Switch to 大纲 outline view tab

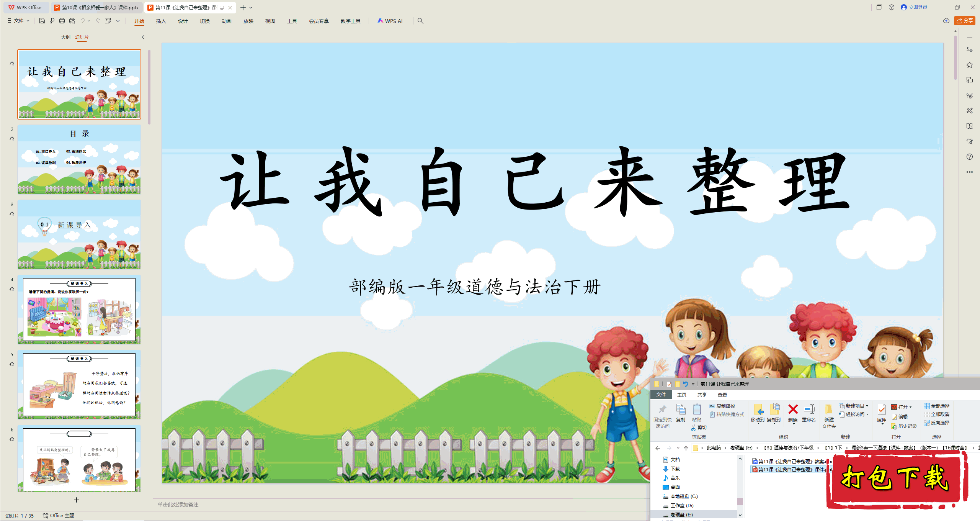point(65,37)
